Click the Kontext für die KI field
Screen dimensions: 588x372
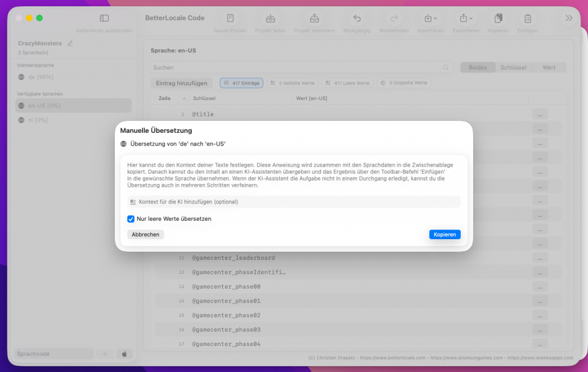click(294, 202)
